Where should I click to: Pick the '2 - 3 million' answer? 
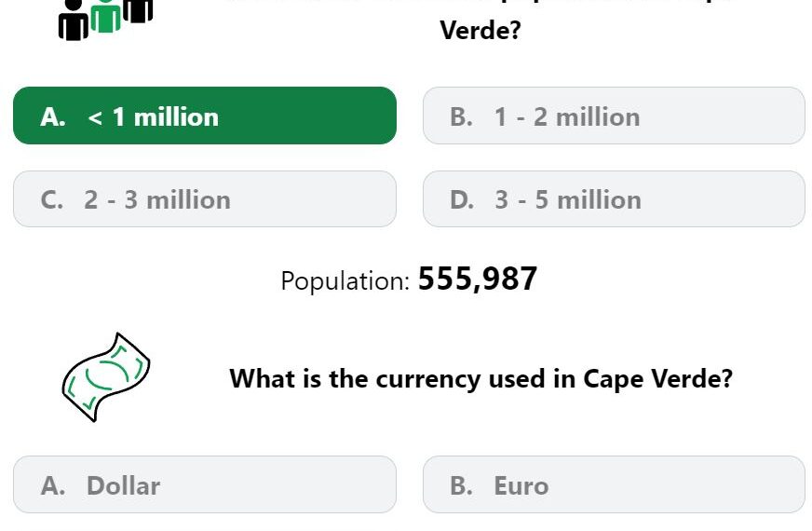tap(205, 199)
